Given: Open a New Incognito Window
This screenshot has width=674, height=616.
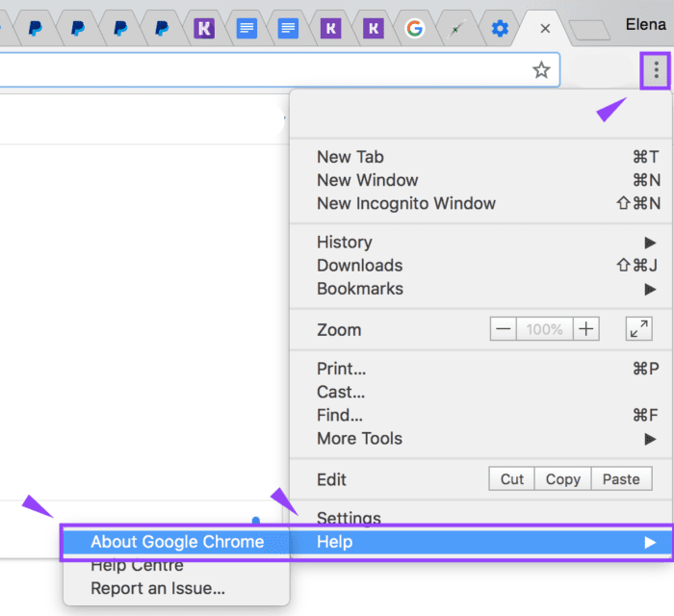Looking at the screenshot, I should (x=481, y=203).
